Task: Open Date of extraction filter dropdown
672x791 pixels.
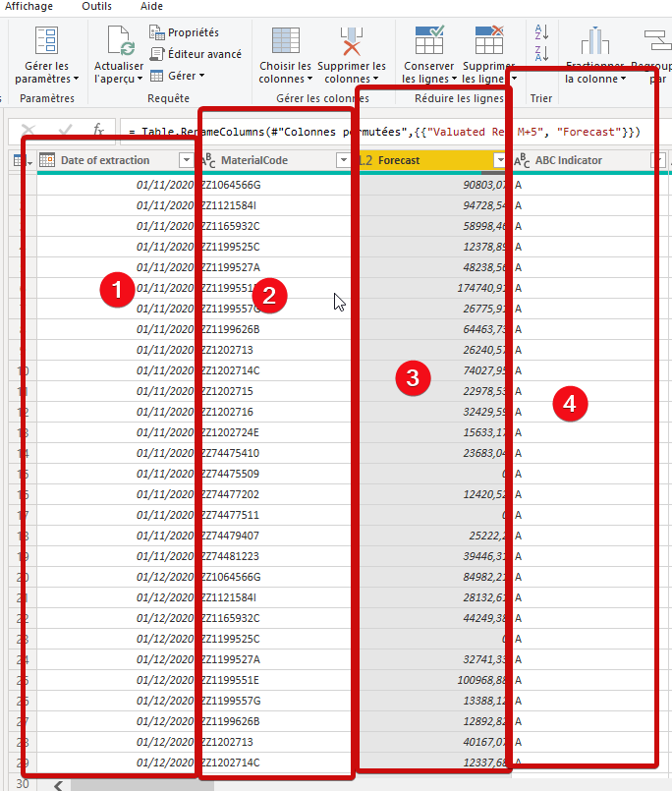Action: click(186, 160)
